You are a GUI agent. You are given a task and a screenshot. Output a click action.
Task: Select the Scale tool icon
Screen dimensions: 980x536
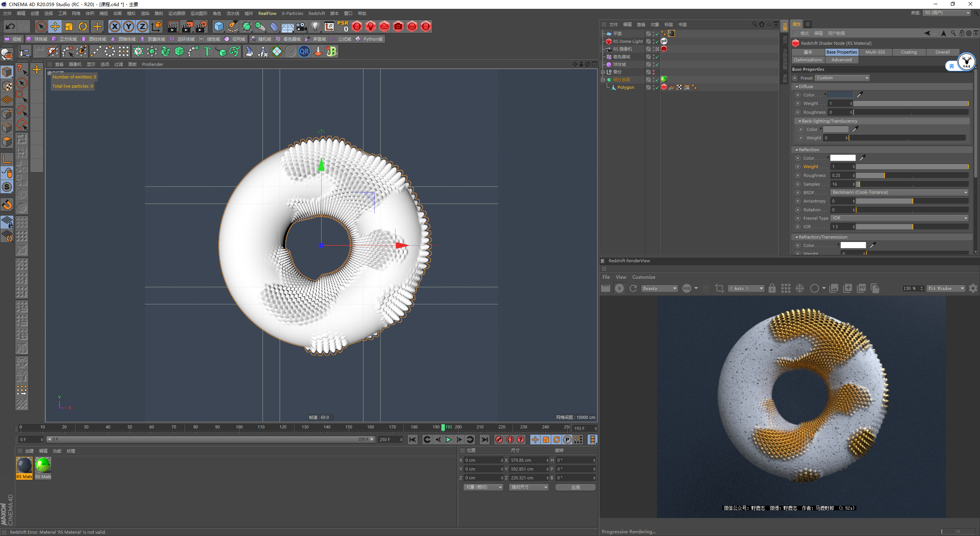click(x=69, y=26)
